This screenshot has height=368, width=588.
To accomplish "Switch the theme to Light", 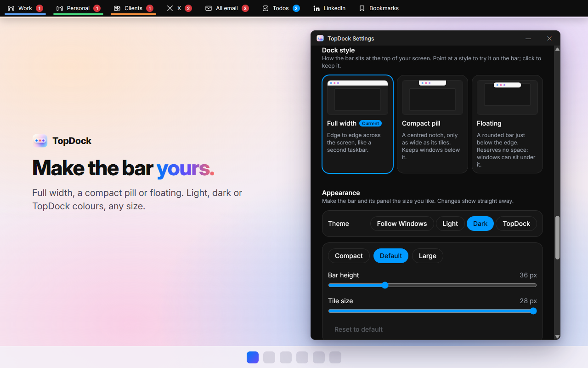I will 450,224.
